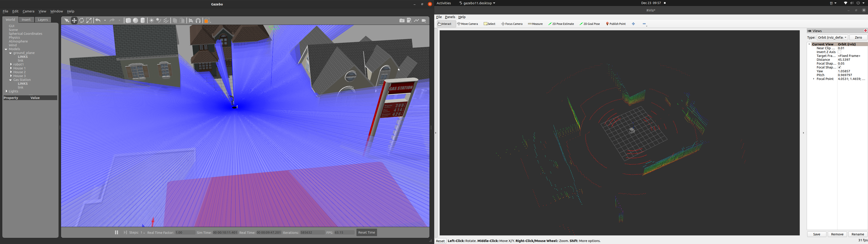Expand the Focal Point property
This screenshot has height=244, width=868.
814,79
